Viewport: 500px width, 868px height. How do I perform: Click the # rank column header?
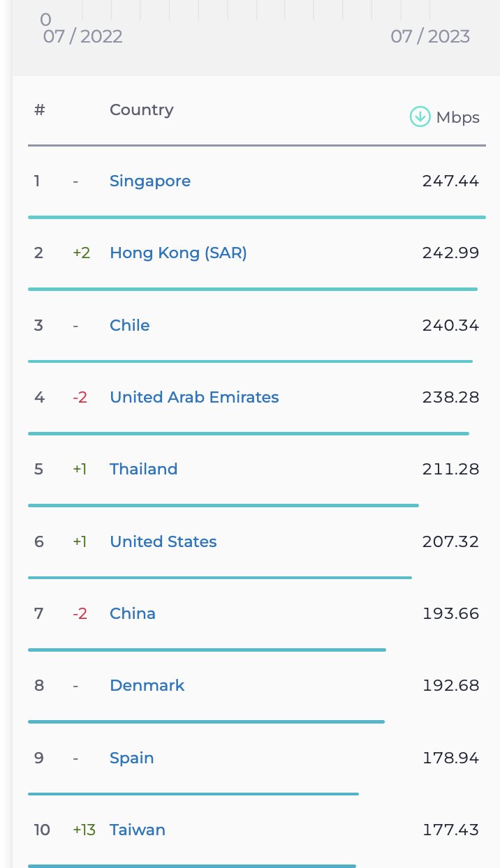[39, 110]
